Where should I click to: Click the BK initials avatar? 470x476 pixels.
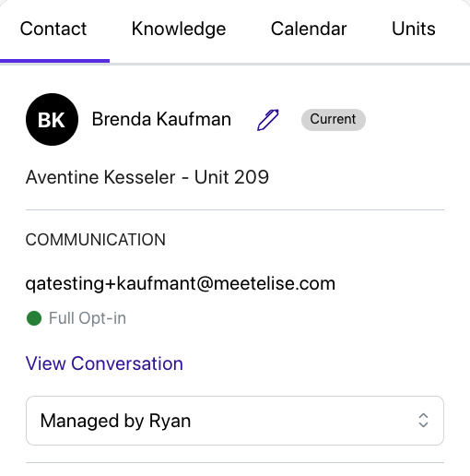[x=52, y=119]
